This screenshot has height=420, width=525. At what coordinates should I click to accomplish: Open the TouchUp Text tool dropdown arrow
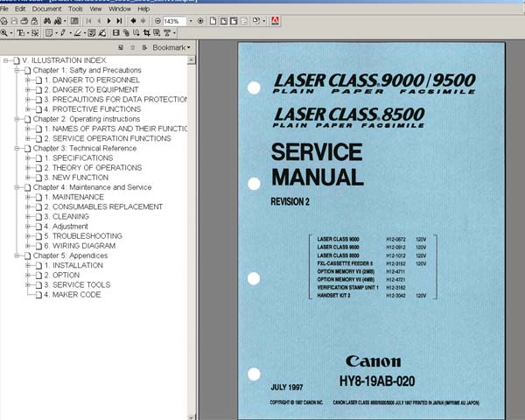[174, 33]
